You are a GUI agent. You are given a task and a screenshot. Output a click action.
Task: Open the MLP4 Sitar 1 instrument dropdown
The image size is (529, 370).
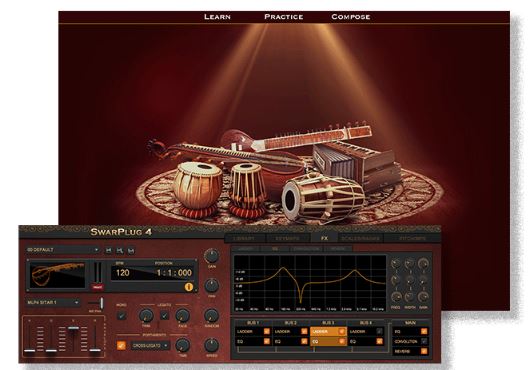pyautogui.click(x=53, y=303)
